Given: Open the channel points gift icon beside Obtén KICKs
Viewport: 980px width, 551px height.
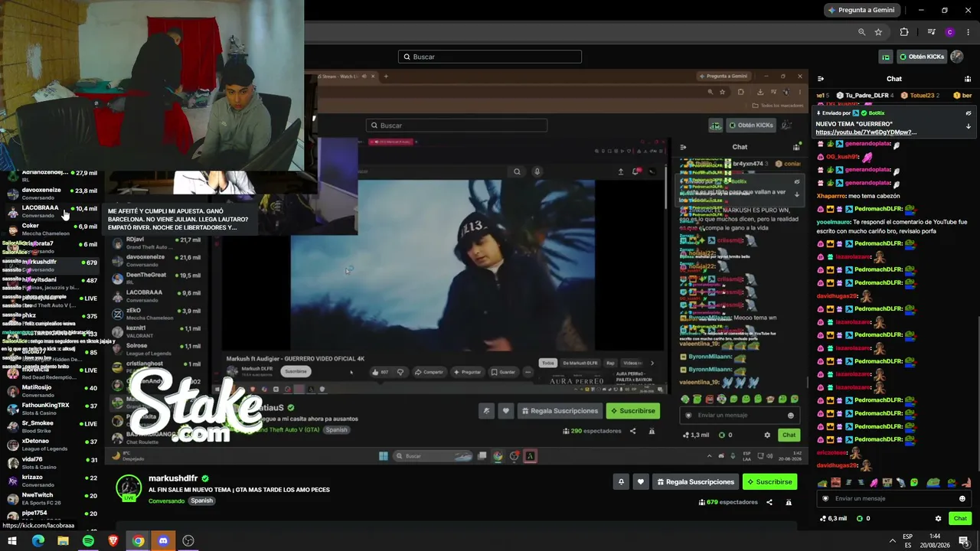Looking at the screenshot, I should coord(886,57).
